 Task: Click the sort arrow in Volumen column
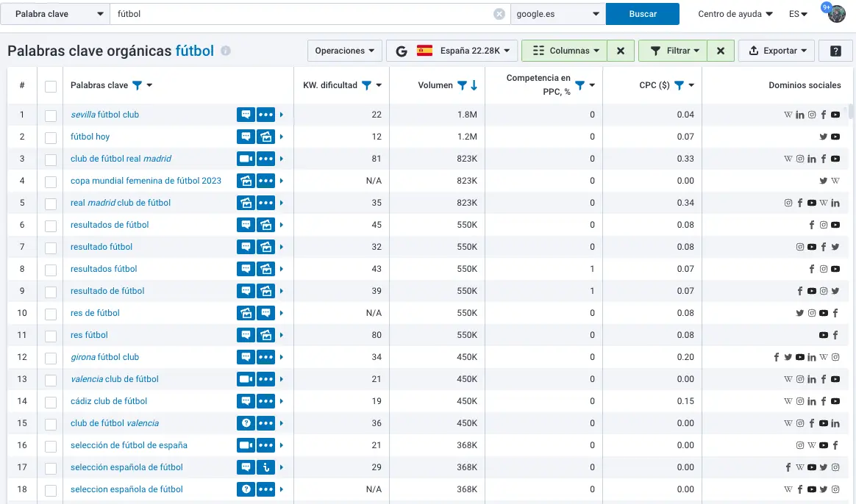[474, 85]
